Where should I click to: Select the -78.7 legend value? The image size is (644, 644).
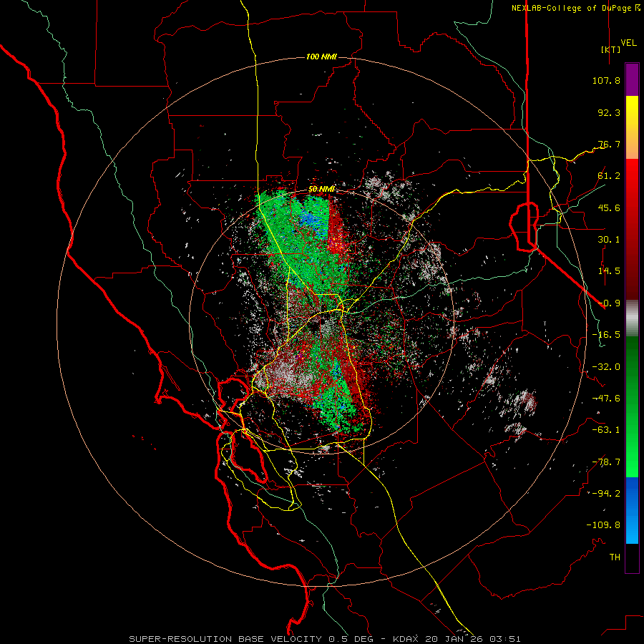click(606, 462)
